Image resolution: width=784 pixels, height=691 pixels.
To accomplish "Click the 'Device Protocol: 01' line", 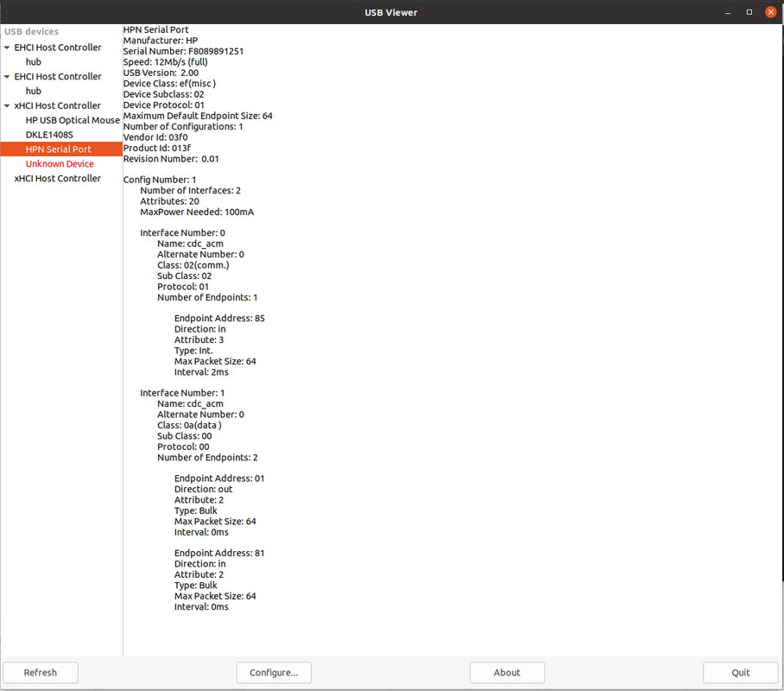I will pos(164,105).
